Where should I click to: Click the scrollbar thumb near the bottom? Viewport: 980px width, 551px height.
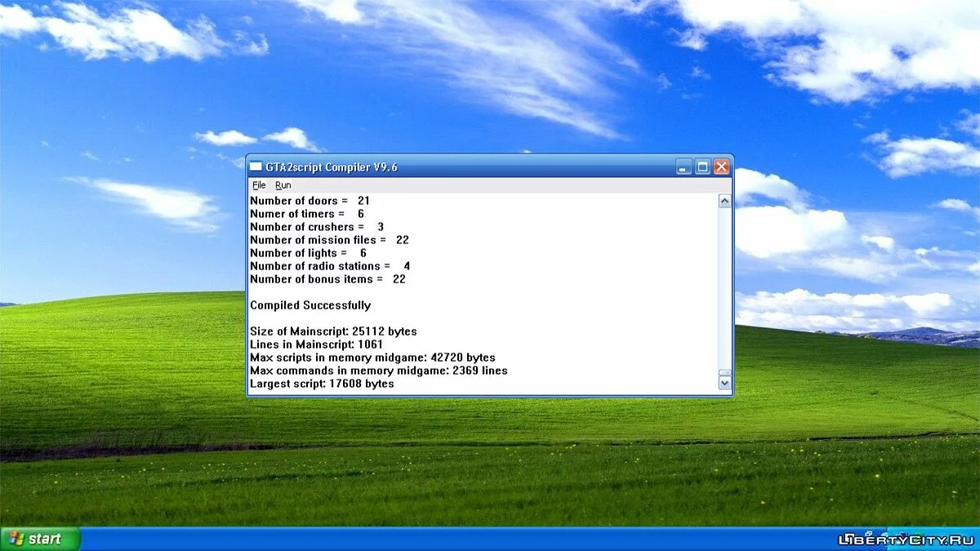tap(724, 371)
